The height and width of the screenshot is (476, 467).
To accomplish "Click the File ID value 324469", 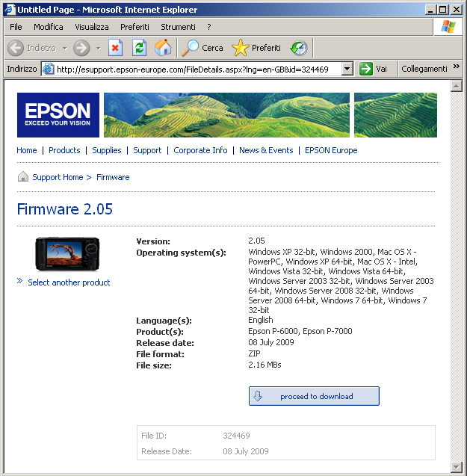I will [x=236, y=436].
